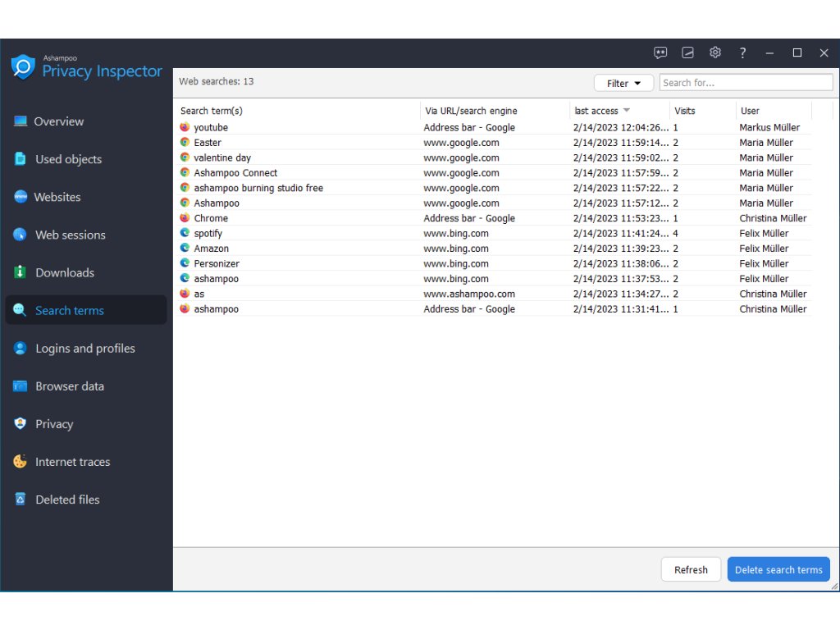This screenshot has width=840, height=630.
Task: Click the Web sessions icon in sidebar
Action: (21, 235)
